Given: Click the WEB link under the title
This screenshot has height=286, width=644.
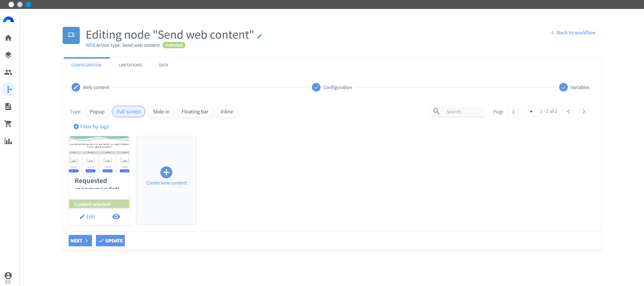Looking at the screenshot, I should click(91, 45).
